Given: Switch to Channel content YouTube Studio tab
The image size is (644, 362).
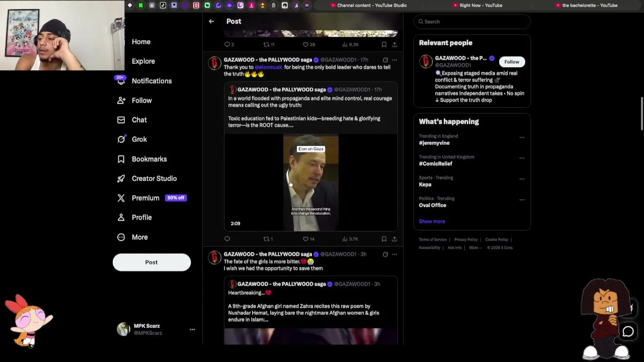Looking at the screenshot, I should pos(368,6).
